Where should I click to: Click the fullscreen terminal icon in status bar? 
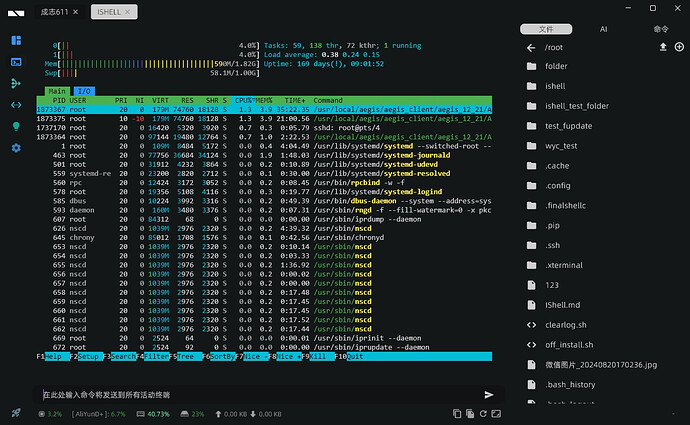(496, 414)
